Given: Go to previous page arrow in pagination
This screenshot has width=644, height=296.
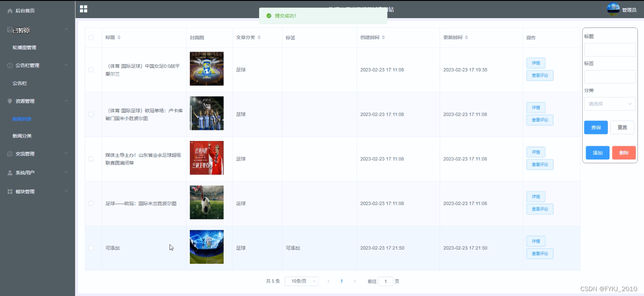Looking at the screenshot, I should (328, 281).
